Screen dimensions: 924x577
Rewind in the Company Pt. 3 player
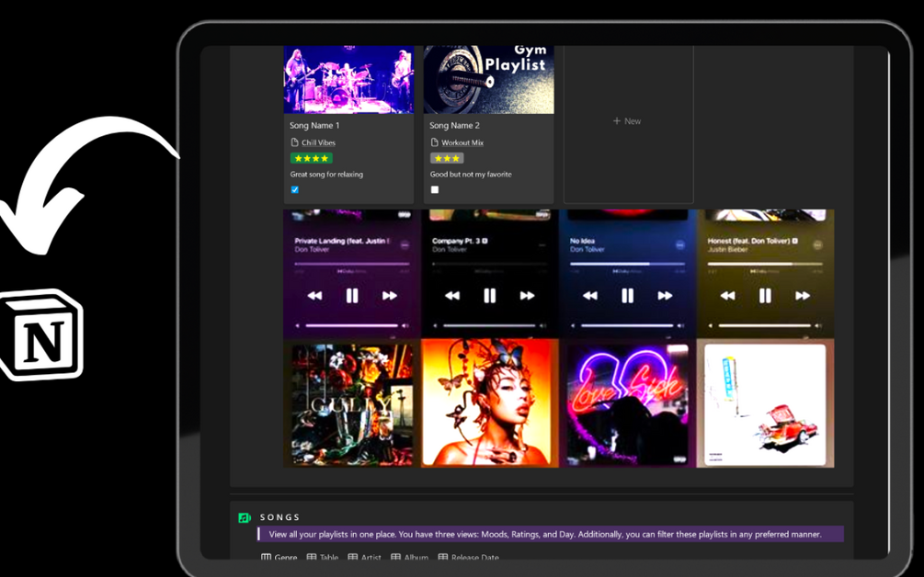pyautogui.click(x=452, y=296)
